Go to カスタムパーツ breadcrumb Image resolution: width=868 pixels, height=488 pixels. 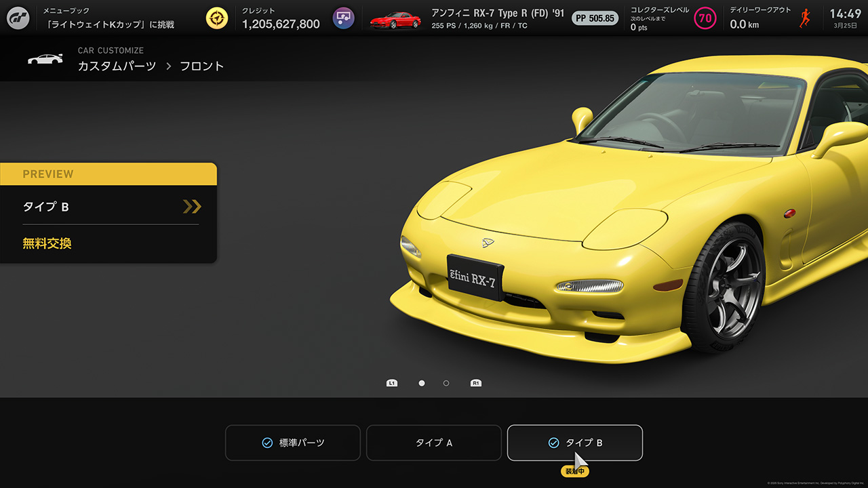pos(117,66)
